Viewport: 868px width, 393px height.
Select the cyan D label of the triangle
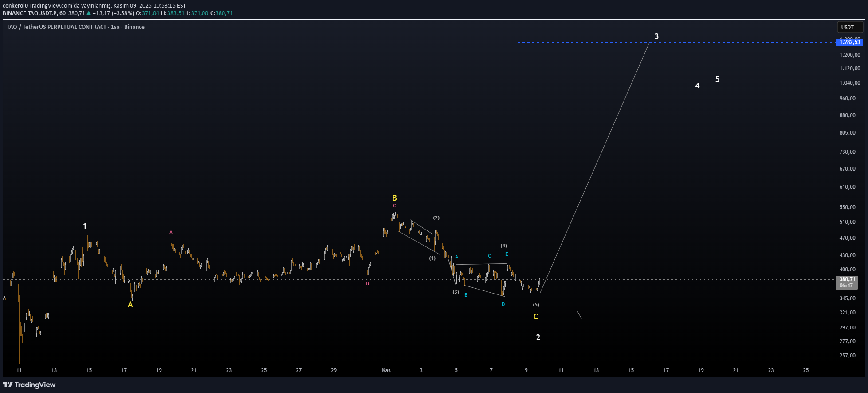point(503,304)
